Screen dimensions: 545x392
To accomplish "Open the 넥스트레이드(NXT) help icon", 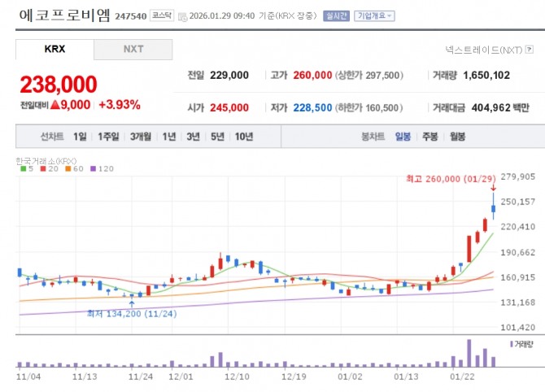I will coord(530,50).
